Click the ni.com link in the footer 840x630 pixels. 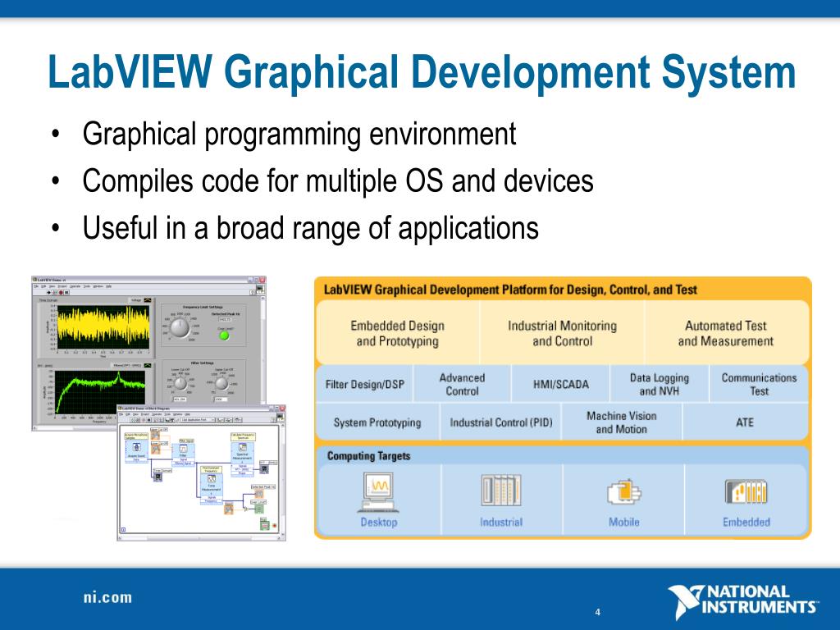coord(107,597)
